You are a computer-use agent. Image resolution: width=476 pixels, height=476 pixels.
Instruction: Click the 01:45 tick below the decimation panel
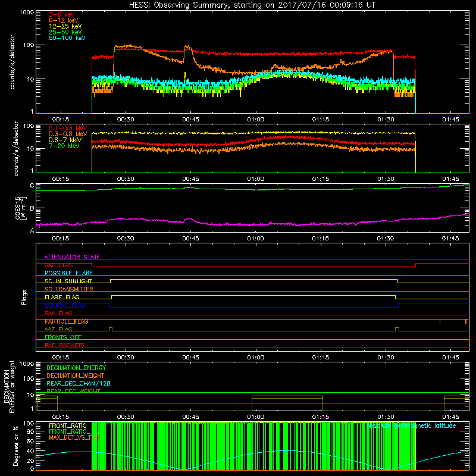[x=451, y=417]
